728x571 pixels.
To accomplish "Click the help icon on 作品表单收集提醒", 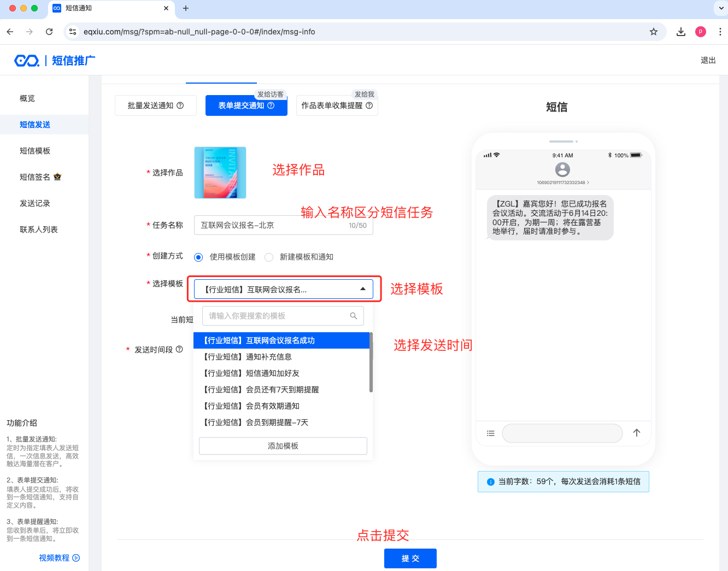I will (369, 105).
